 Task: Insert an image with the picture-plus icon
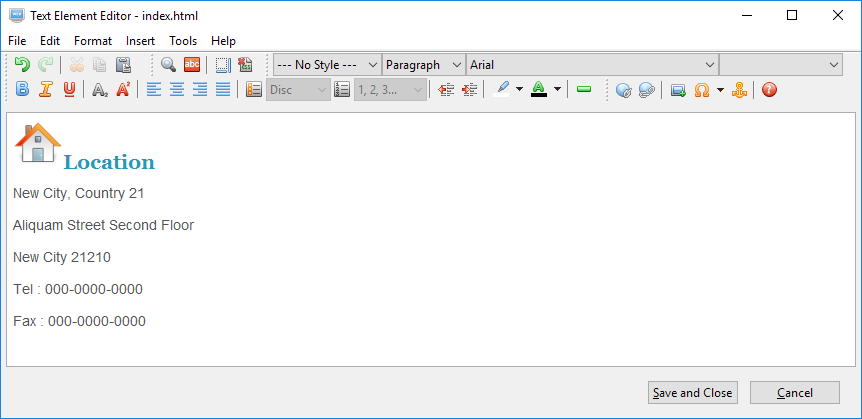click(678, 90)
